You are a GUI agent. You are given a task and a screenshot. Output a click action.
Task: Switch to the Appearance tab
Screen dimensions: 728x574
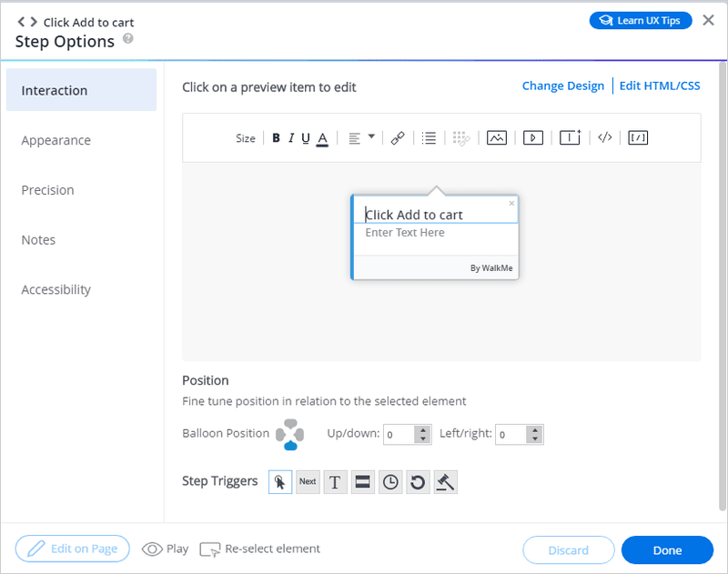coord(56,140)
